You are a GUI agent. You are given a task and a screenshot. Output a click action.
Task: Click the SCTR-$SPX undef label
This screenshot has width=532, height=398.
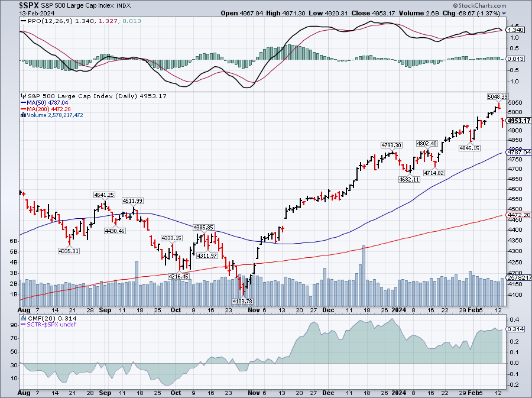pyautogui.click(x=42, y=325)
